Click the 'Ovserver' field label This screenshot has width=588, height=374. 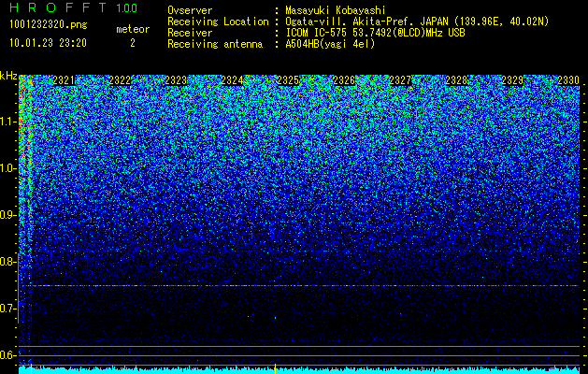(190, 10)
